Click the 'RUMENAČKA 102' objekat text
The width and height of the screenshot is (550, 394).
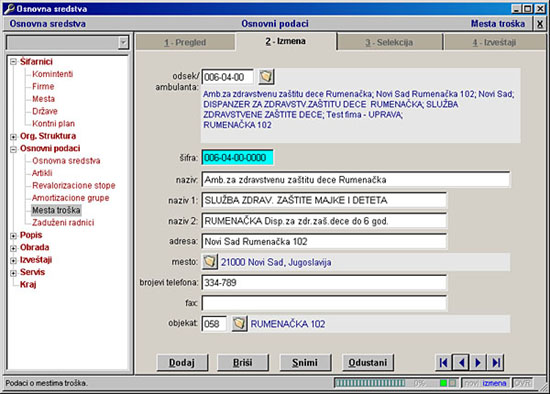(288, 323)
